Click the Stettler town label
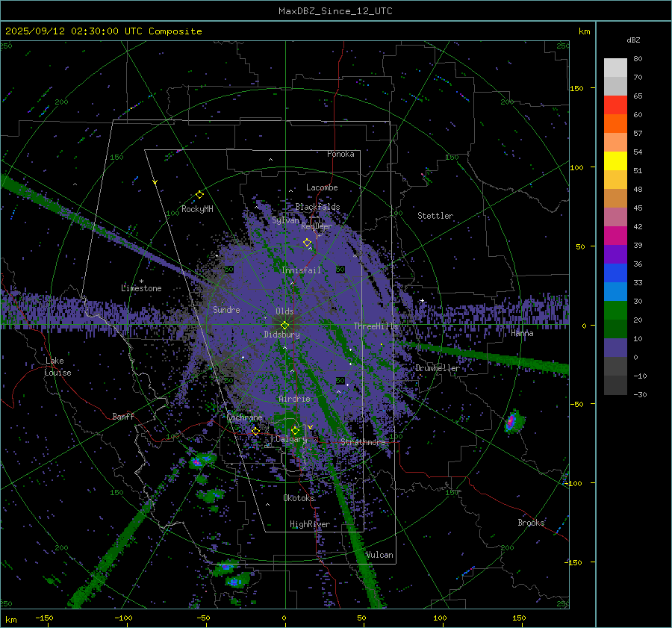This screenshot has height=628, width=672. (x=435, y=216)
